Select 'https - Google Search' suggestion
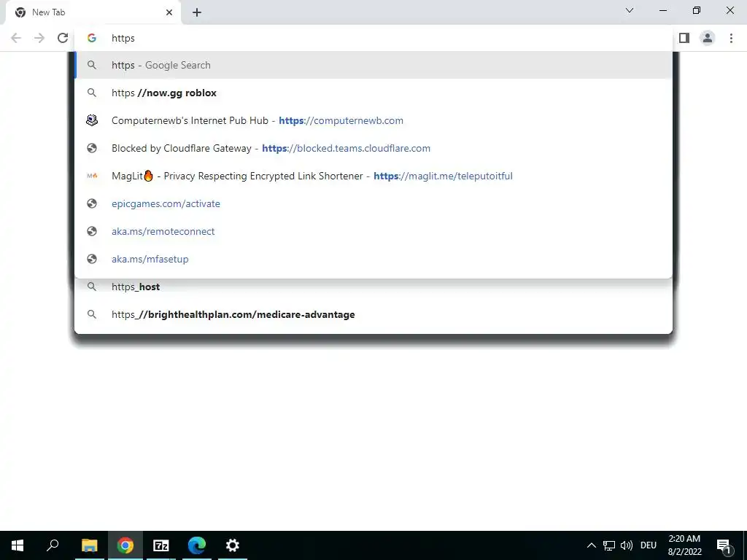This screenshot has width=747, height=560. (x=373, y=65)
